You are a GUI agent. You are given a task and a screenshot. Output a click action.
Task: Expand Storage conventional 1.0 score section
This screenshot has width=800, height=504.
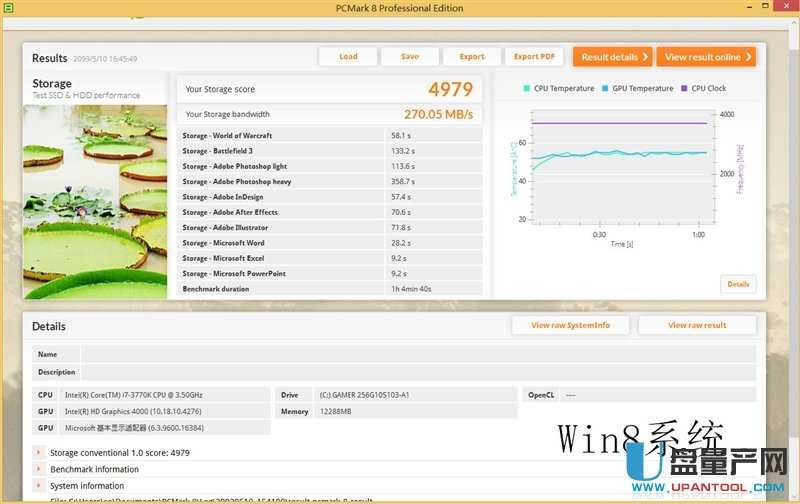click(39, 453)
